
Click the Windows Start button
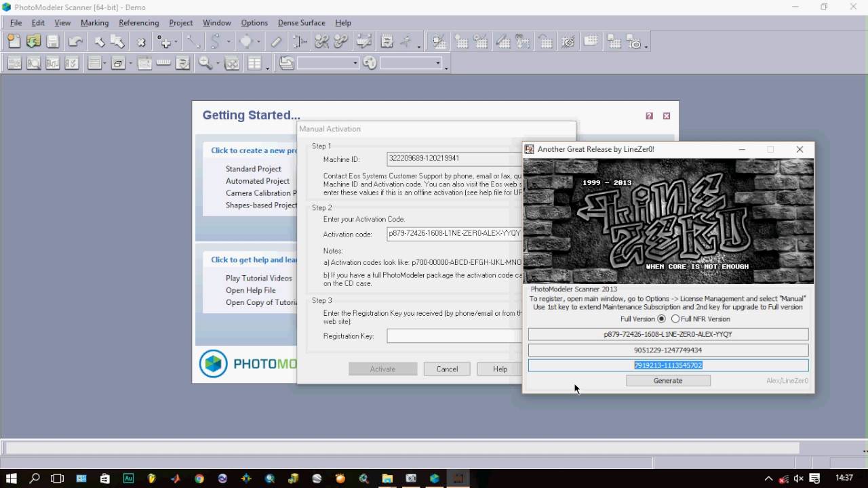pyautogui.click(x=11, y=479)
